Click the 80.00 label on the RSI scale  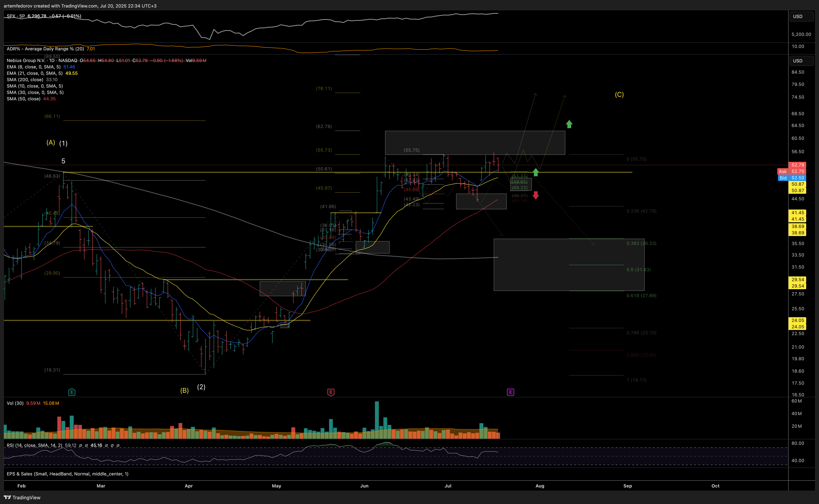(x=798, y=443)
